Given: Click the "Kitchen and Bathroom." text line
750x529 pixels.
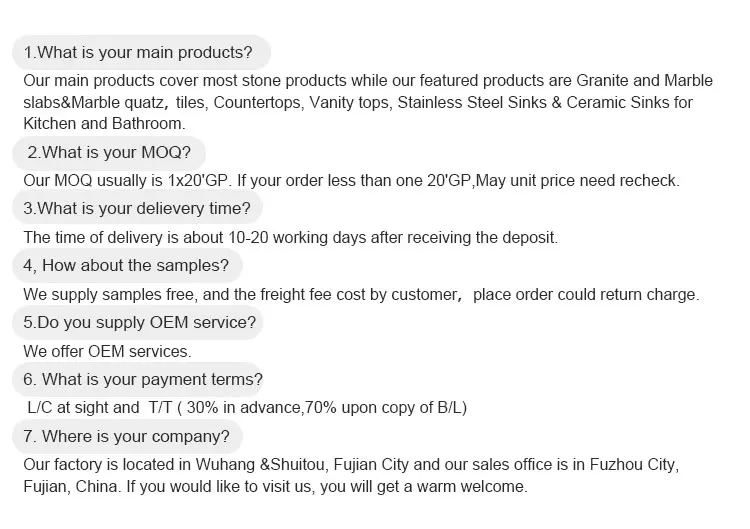Looking at the screenshot, I should tap(104, 124).
